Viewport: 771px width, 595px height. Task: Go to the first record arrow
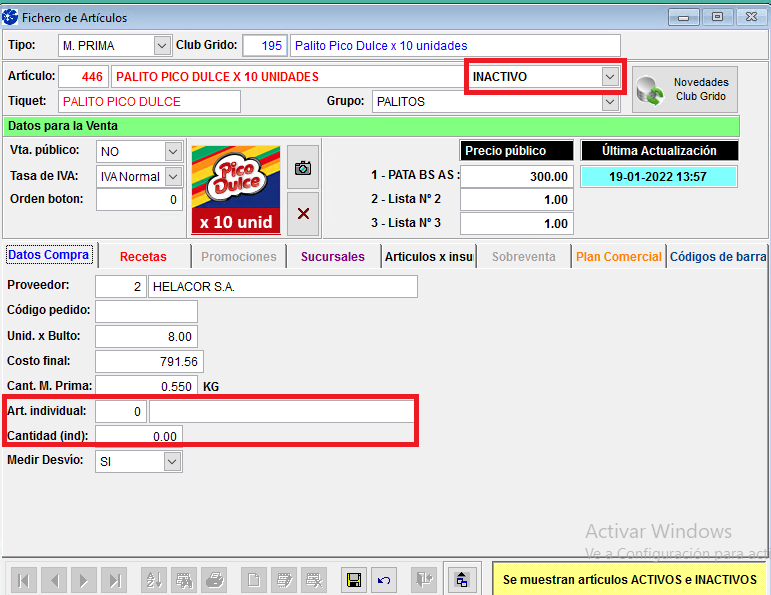tap(24, 579)
